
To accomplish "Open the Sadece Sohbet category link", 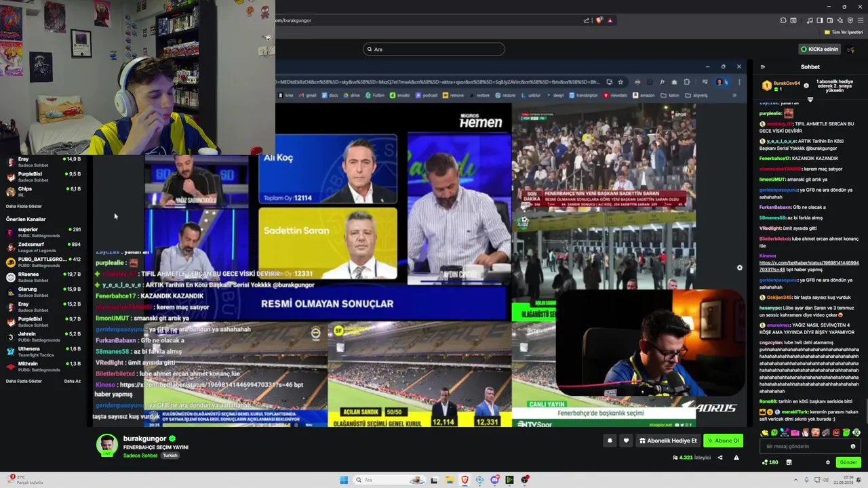I will point(140,455).
